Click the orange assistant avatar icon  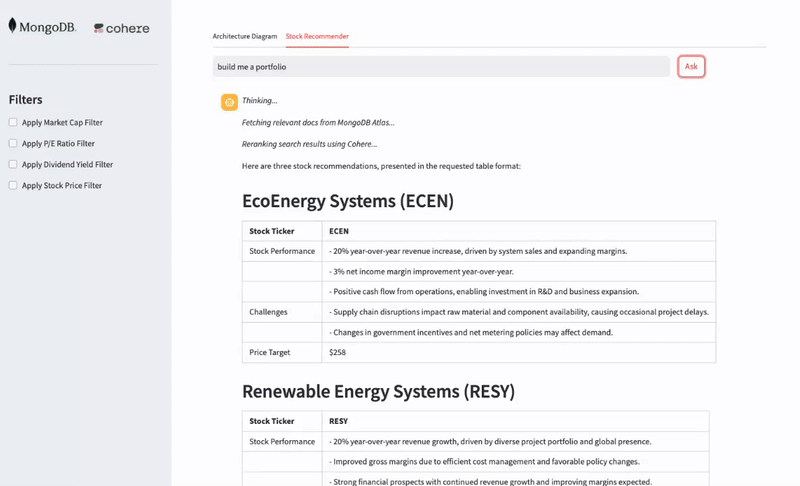pos(229,101)
